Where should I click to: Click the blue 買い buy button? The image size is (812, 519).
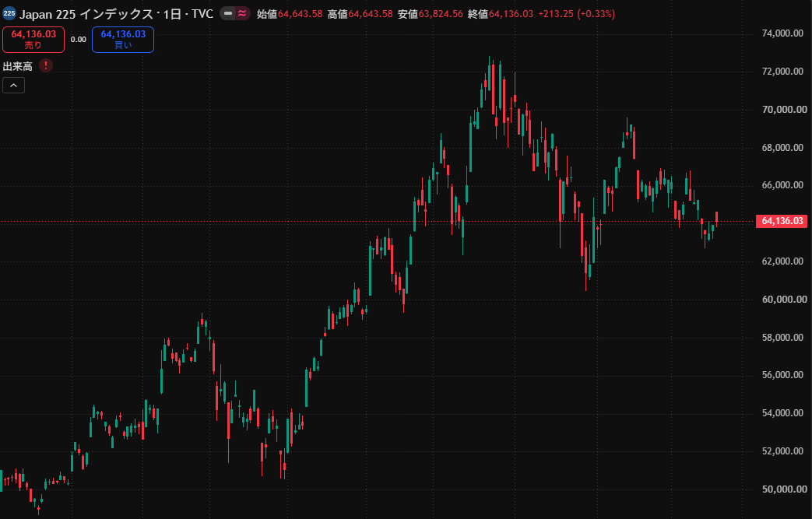point(123,40)
